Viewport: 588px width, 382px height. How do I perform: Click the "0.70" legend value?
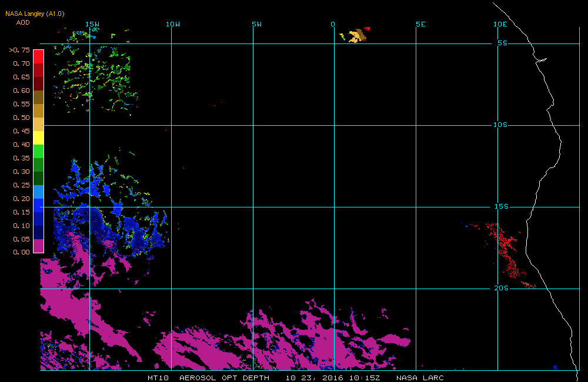[21, 63]
